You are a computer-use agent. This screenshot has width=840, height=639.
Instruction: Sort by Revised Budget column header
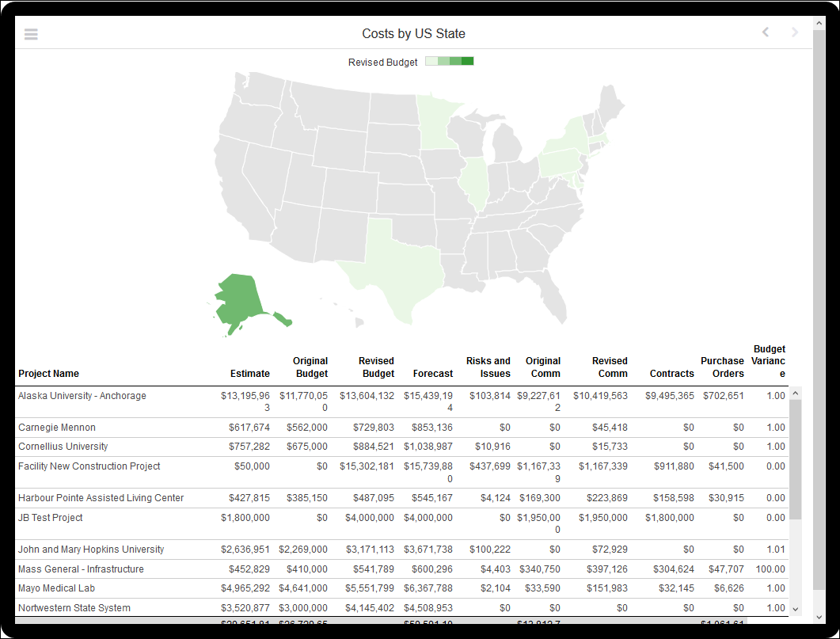point(376,367)
